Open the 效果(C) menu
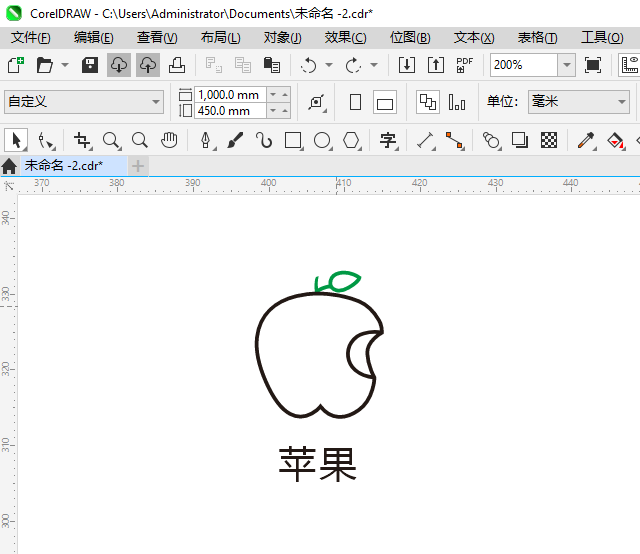This screenshot has width=640, height=554. coord(345,38)
